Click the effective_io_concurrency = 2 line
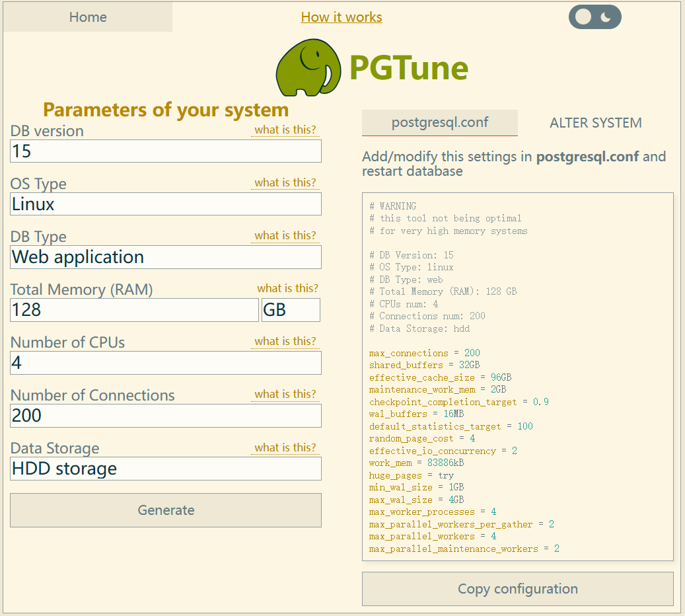 pos(443,451)
